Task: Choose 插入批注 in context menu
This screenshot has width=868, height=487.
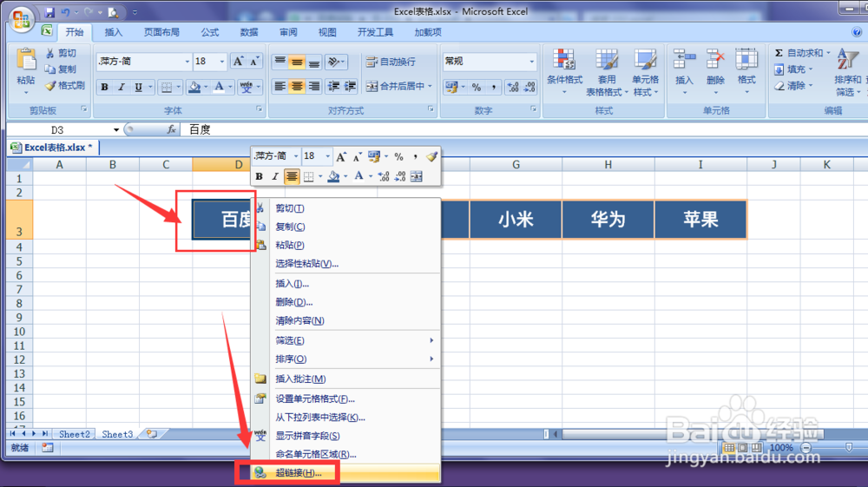Action: pos(345,379)
